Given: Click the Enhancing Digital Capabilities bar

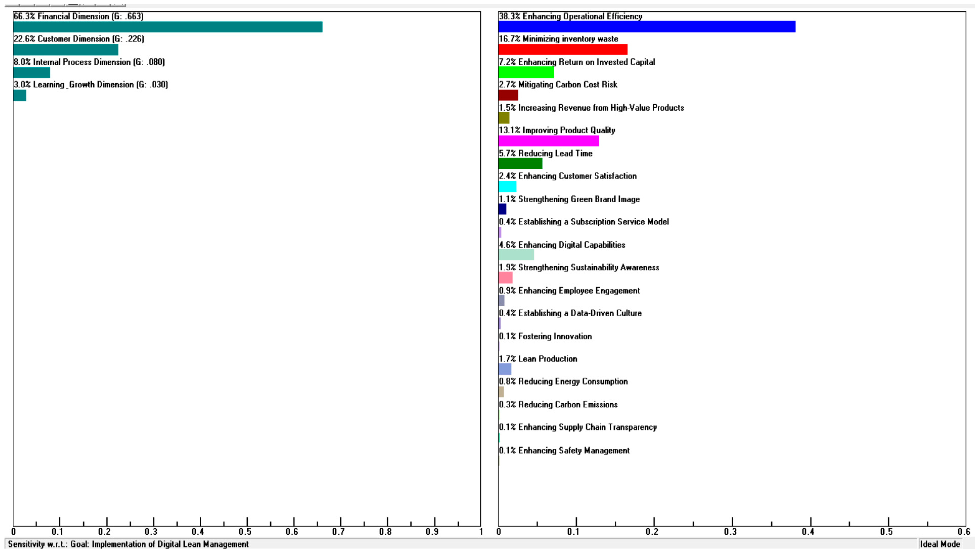Looking at the screenshot, I should click(517, 255).
